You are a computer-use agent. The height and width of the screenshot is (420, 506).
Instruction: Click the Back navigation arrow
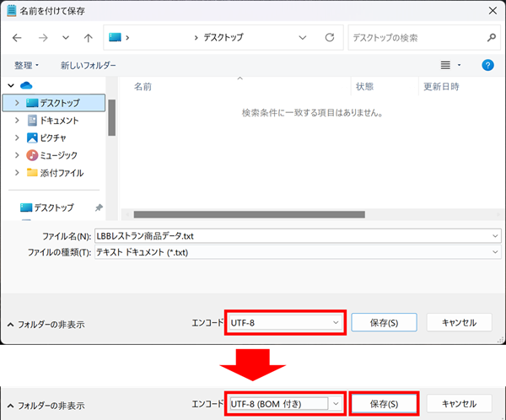[18, 38]
